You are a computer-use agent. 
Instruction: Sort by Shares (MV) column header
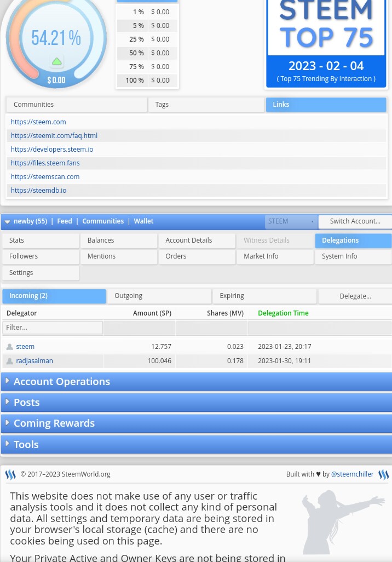(x=225, y=313)
